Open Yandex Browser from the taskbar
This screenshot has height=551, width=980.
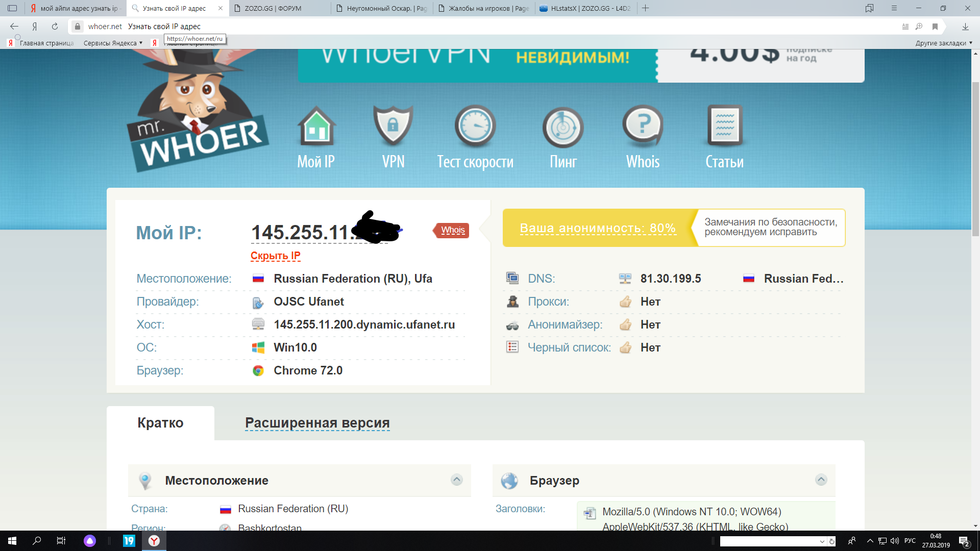click(154, 541)
